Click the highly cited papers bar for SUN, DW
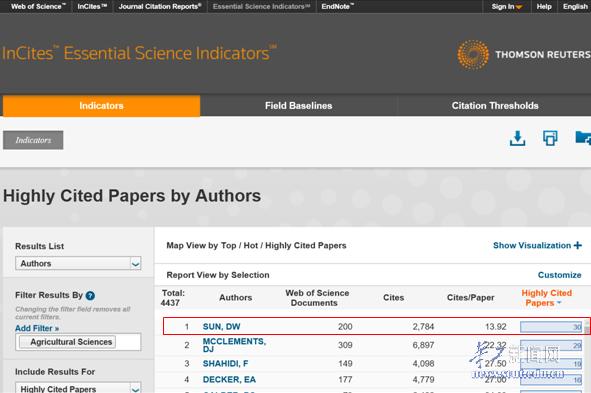Screen dimensions: 591x393 (x=551, y=327)
